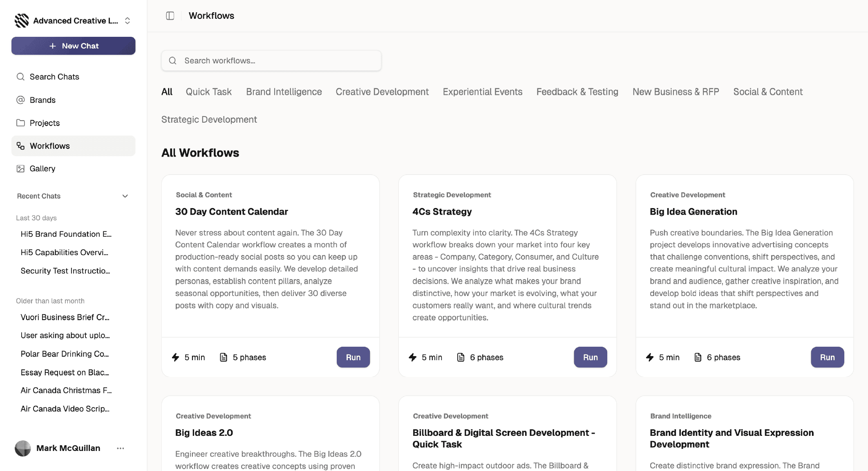This screenshot has height=471, width=868.
Task: Select the Workflows icon in the sidebar
Action: coord(20,146)
